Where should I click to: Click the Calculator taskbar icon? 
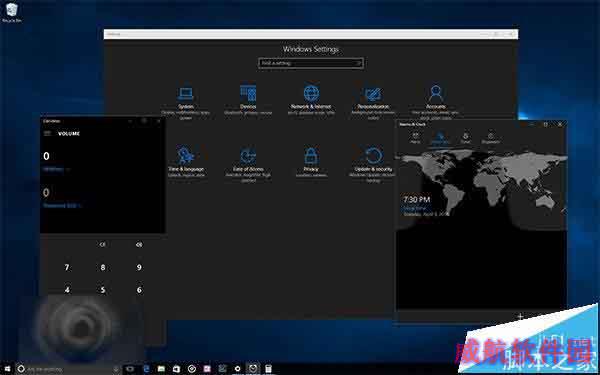pos(268,369)
